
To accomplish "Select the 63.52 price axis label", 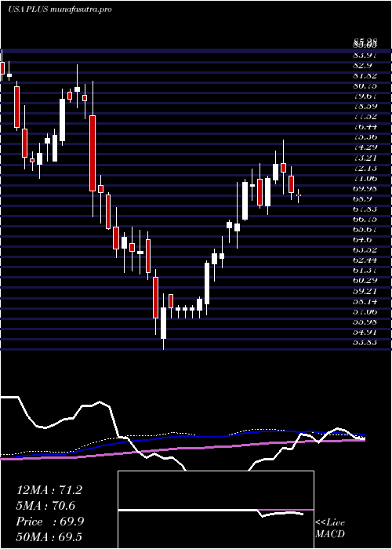I will click(365, 250).
